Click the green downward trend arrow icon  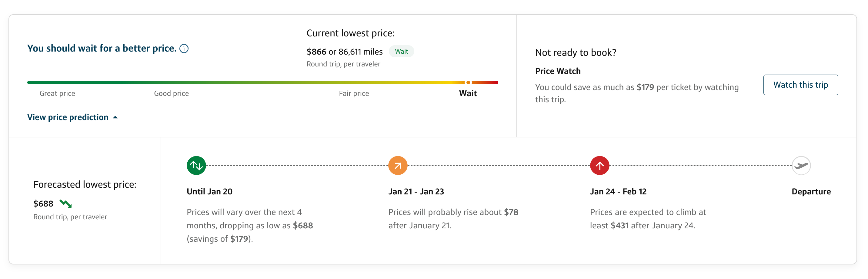click(x=66, y=203)
